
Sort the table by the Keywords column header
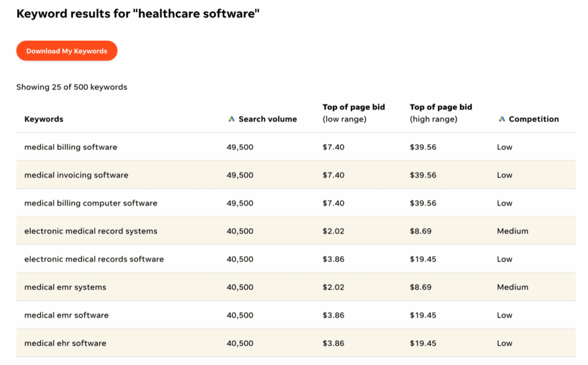44,119
